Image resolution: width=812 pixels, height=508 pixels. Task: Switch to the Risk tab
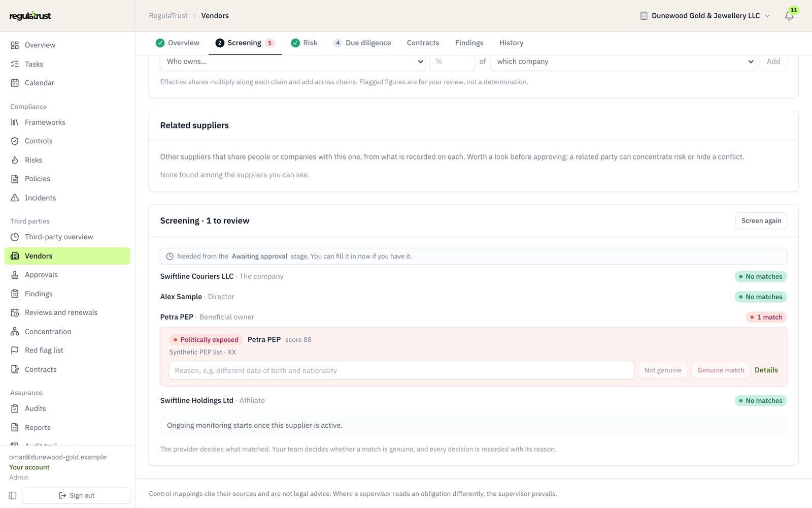pyautogui.click(x=304, y=43)
